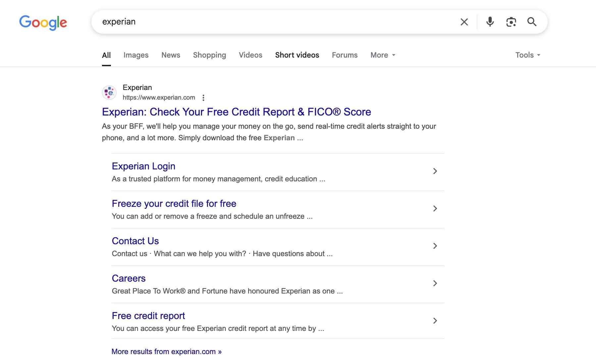This screenshot has width=596, height=364.
Task: Click snippet starting 'As your BFF, we'll help'
Action: point(269,132)
